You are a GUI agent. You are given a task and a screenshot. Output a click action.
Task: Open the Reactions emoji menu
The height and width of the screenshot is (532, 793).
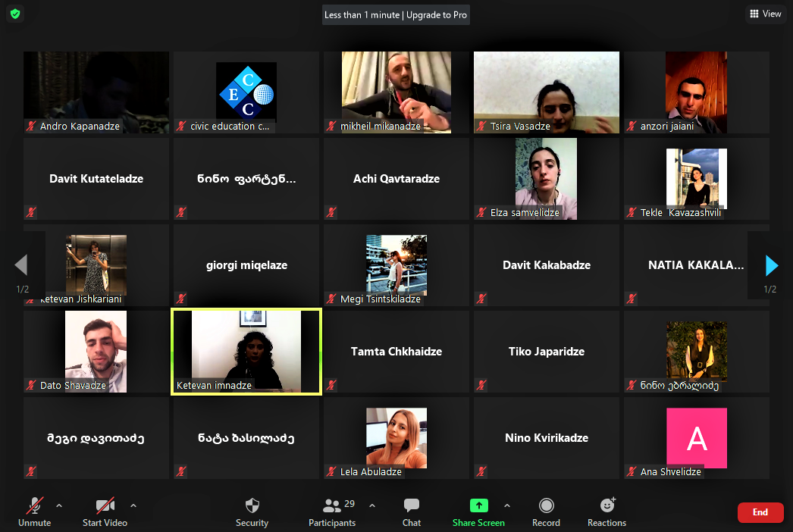tap(607, 505)
